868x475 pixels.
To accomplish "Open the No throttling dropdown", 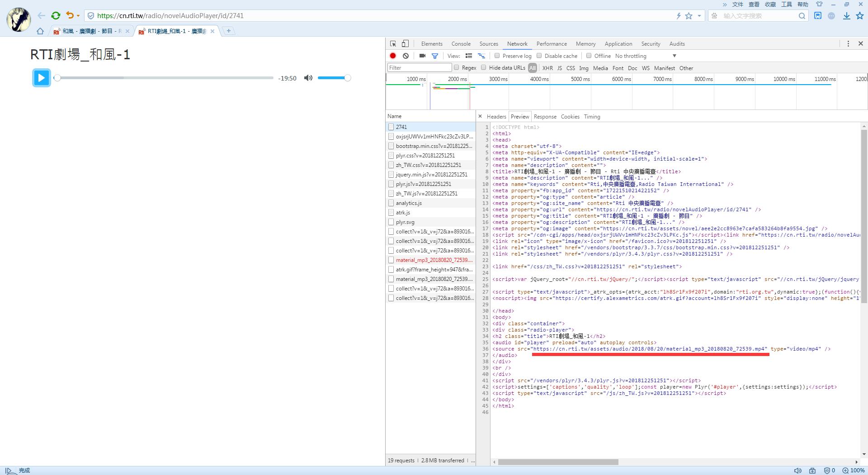I will [646, 56].
